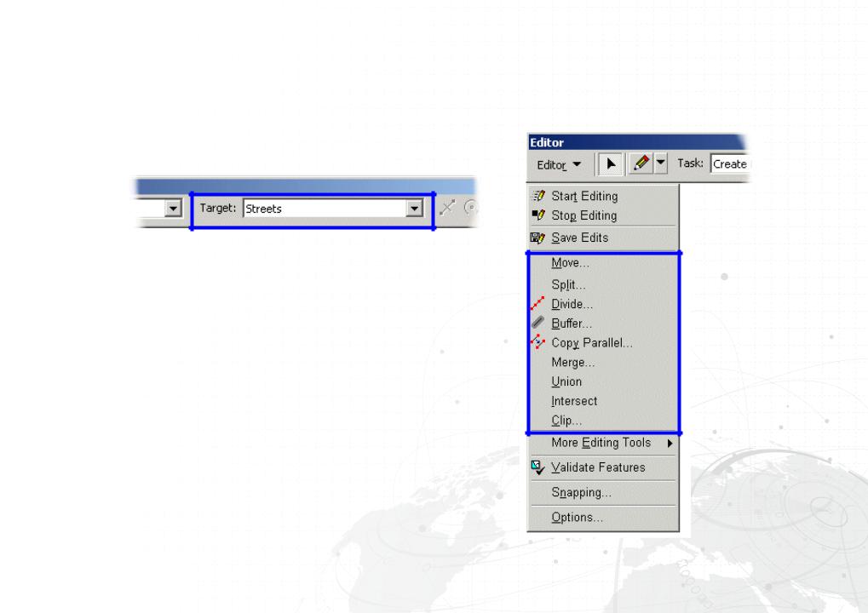The width and height of the screenshot is (868, 613).
Task: Open the Editor dropdown menu button
Action: click(x=559, y=165)
